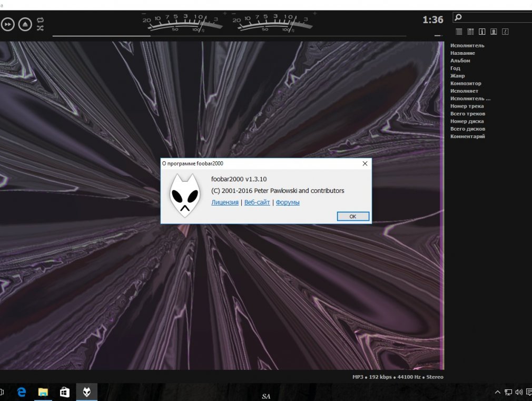Click the playback seek bar

pos(229,36)
